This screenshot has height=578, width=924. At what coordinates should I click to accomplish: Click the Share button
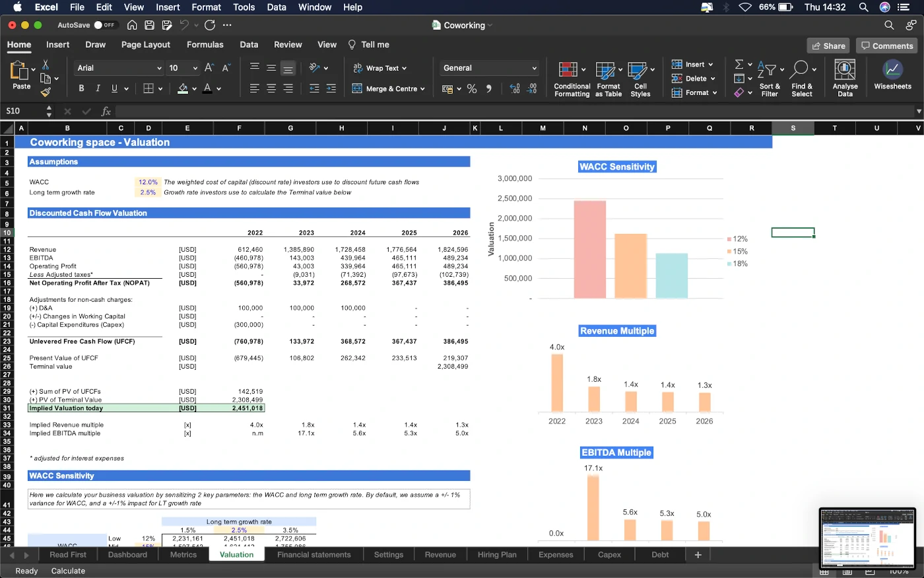[828, 46]
